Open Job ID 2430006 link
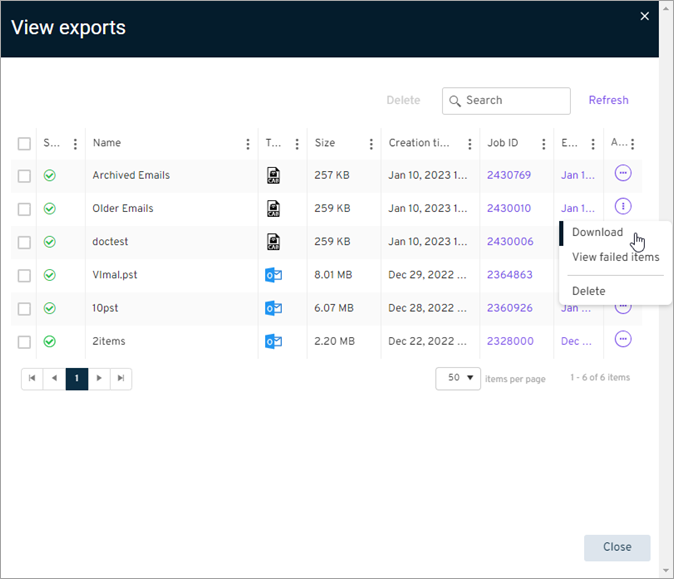 (x=510, y=242)
